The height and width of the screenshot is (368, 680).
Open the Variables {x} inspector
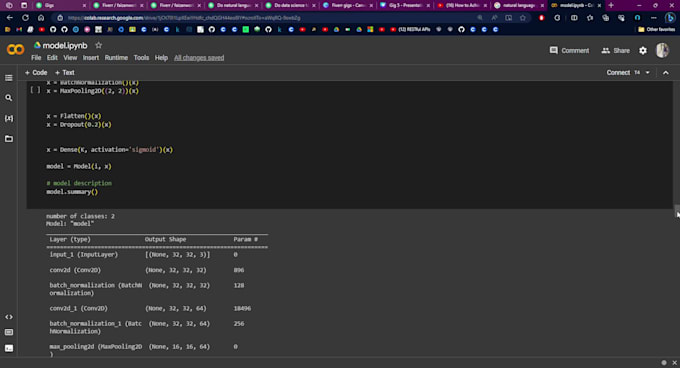(x=9, y=118)
